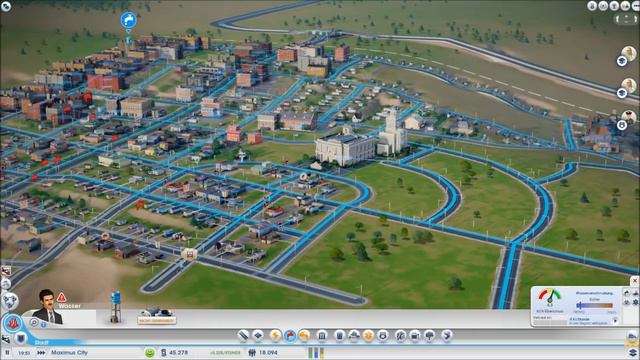Select the Water menu faucet icon
The height and width of the screenshot is (360, 640).
pos(290,336)
